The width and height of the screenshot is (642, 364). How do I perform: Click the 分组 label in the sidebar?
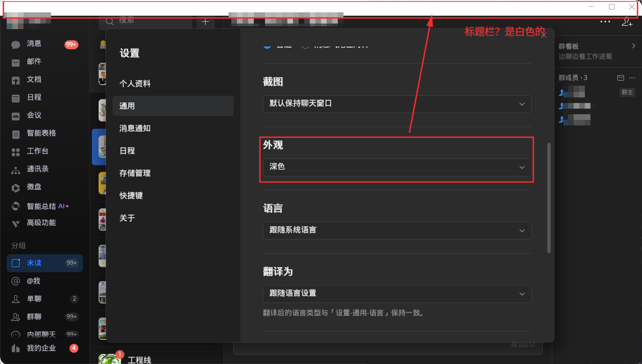[18, 246]
